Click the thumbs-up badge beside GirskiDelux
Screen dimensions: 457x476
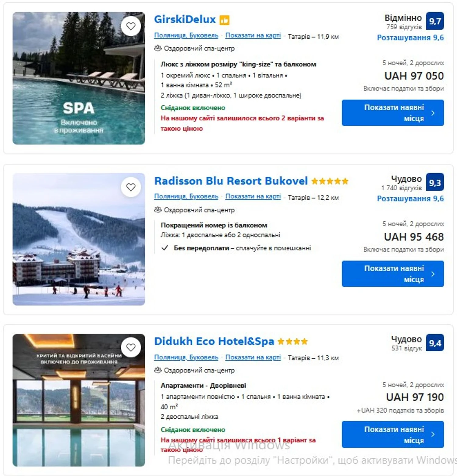(x=225, y=20)
